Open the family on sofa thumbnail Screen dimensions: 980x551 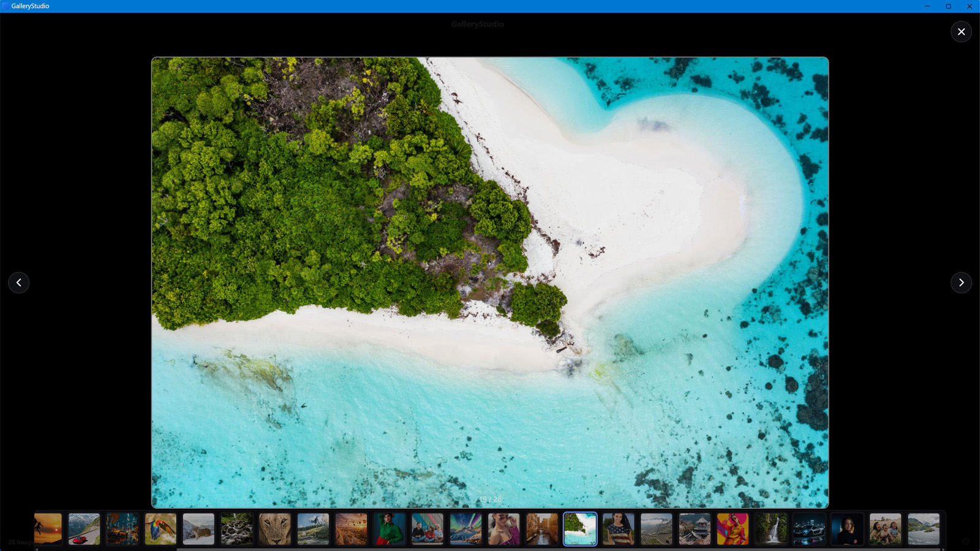tap(428, 529)
